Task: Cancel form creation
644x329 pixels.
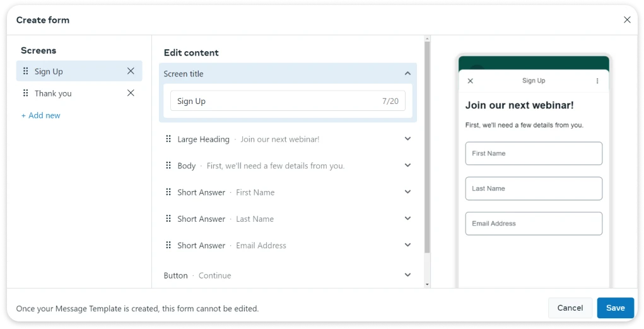Action: 570,308
